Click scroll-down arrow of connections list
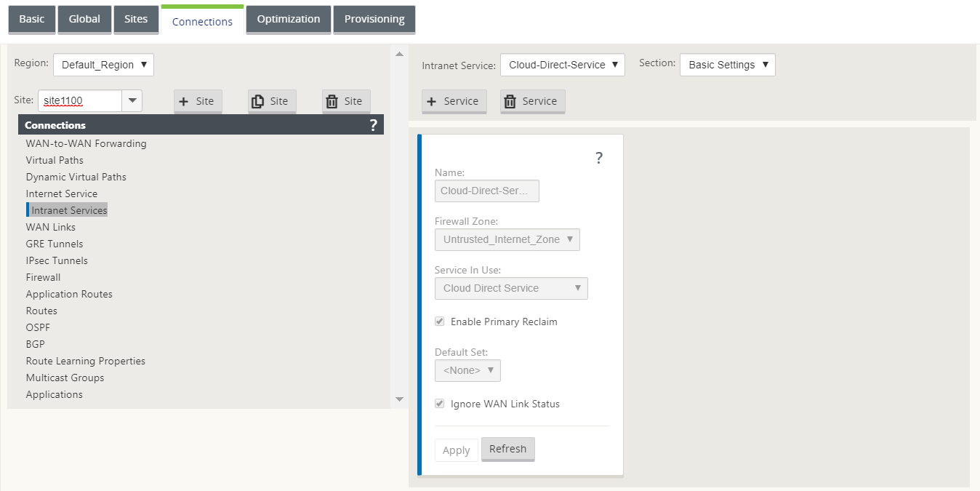 (x=398, y=399)
